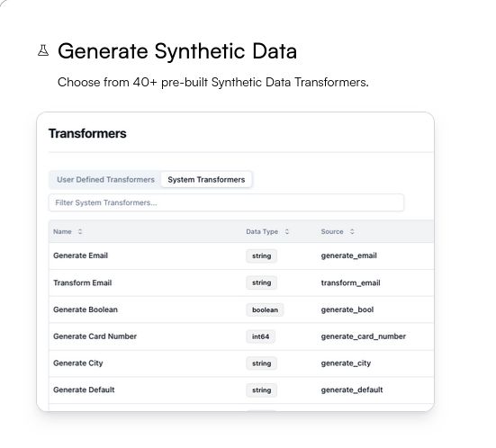Image resolution: width=496 pixels, height=448 pixels.
Task: Click the Data Type column header label
Action: [x=262, y=232]
